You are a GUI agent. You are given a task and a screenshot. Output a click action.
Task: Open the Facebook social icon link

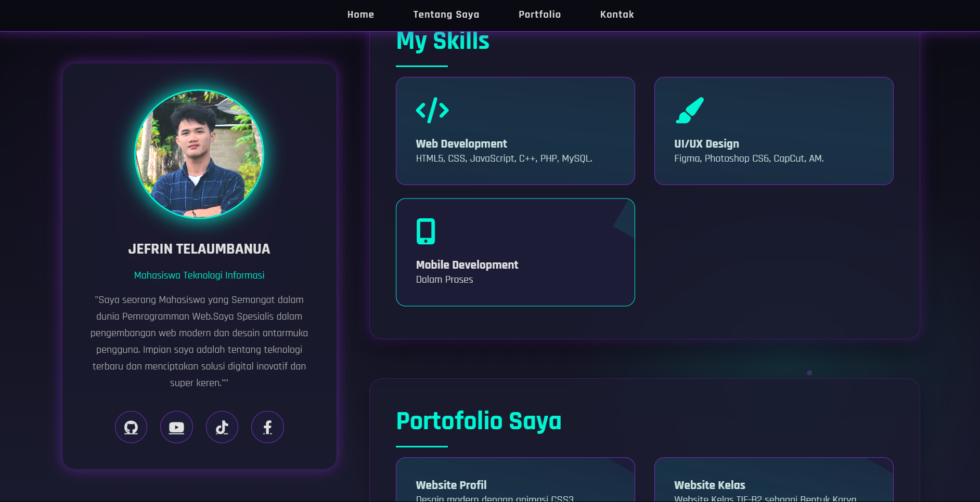[x=267, y=427]
